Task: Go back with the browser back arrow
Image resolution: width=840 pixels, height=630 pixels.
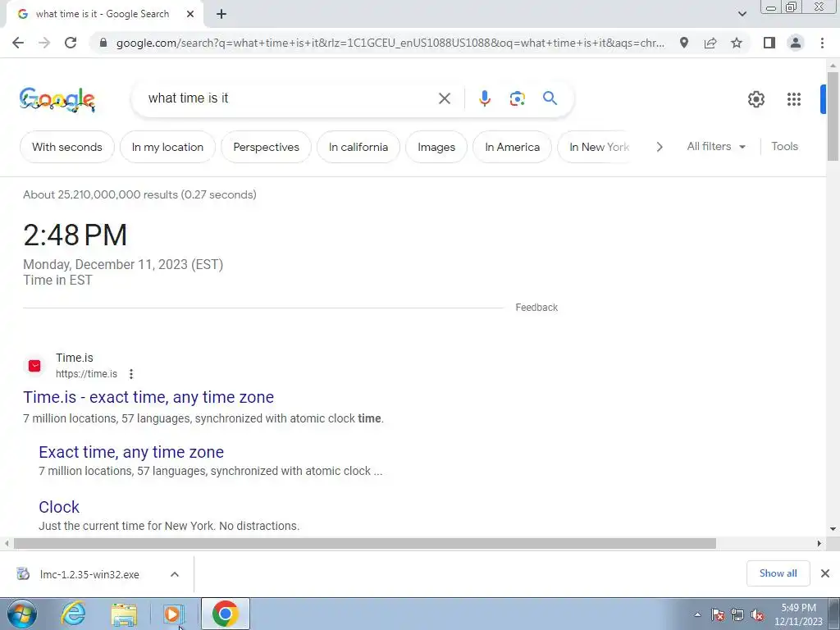Action: (18, 43)
